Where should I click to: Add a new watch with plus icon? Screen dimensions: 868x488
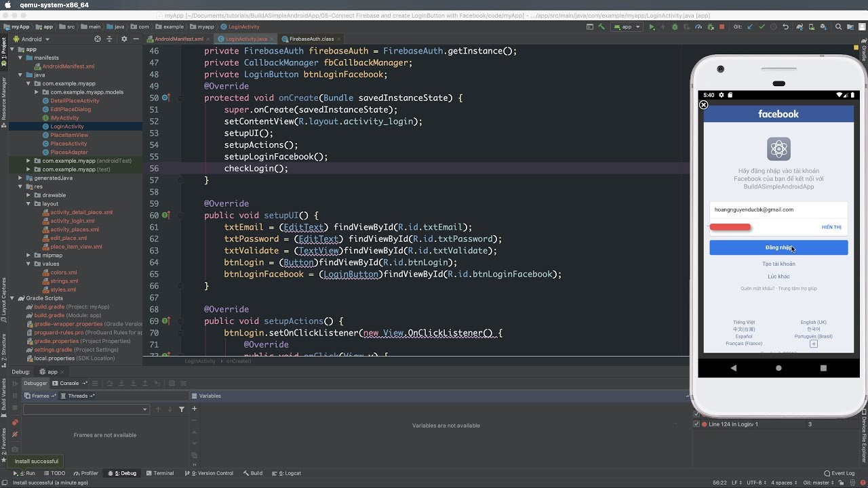194,409
